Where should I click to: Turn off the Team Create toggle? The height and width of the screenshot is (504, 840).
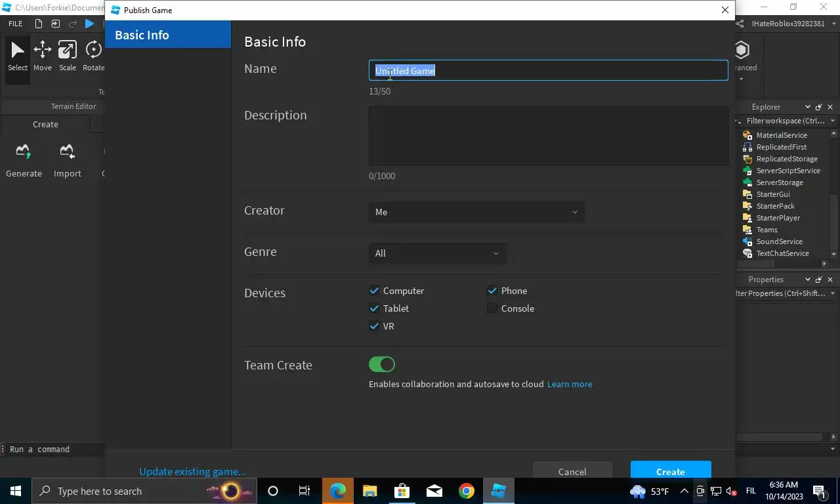pyautogui.click(x=382, y=364)
